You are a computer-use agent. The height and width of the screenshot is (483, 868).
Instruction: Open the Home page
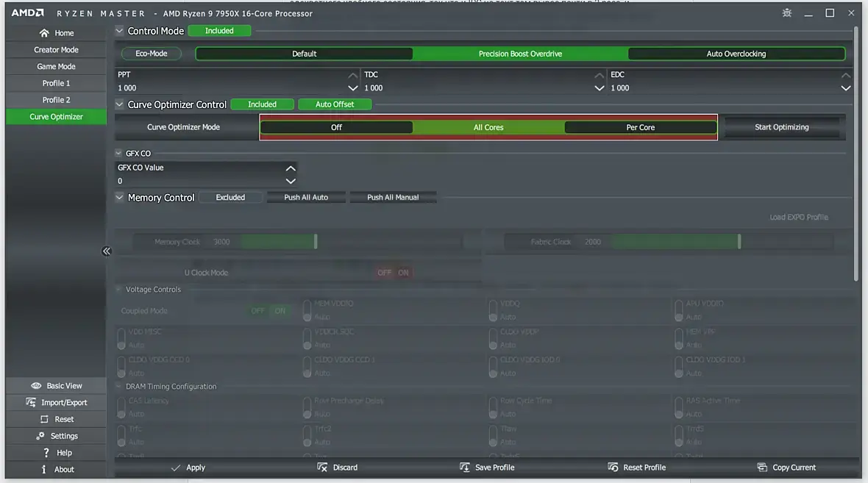tap(56, 33)
